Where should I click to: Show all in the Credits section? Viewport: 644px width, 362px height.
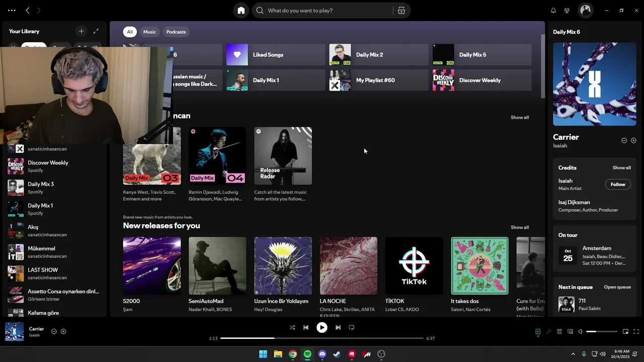click(x=621, y=168)
